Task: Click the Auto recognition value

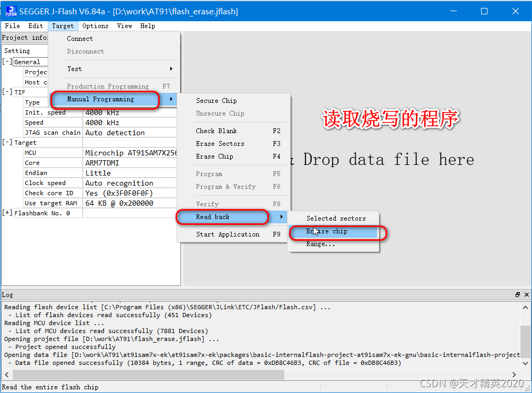Action: (x=130, y=183)
